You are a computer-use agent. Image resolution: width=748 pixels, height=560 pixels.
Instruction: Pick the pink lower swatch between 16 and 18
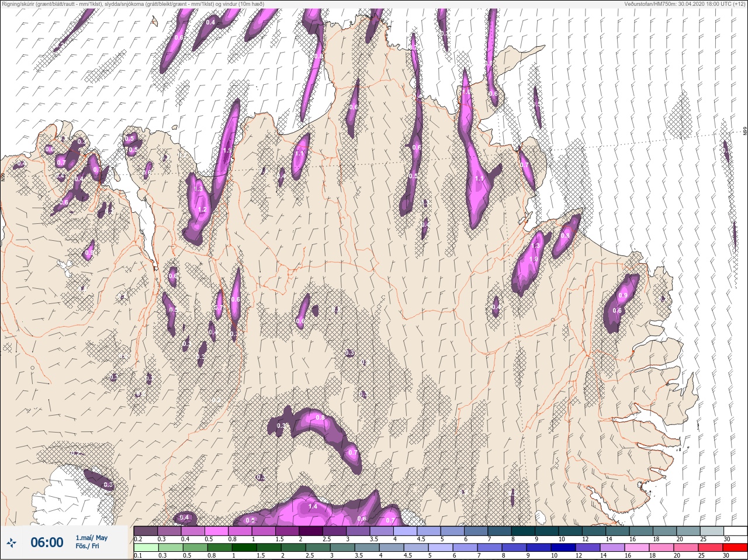point(638,548)
